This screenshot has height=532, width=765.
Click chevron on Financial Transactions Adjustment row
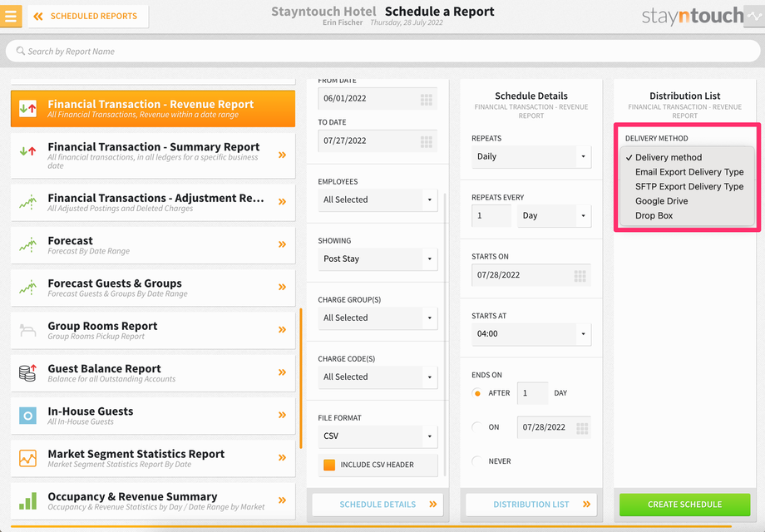point(282,202)
